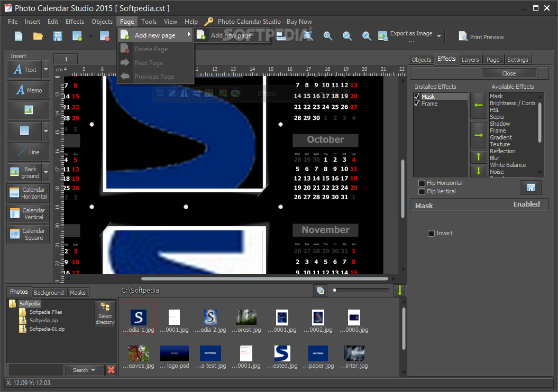Select the ... logo.psd thumbnail
The height and width of the screenshot is (392, 558).
coord(175,357)
